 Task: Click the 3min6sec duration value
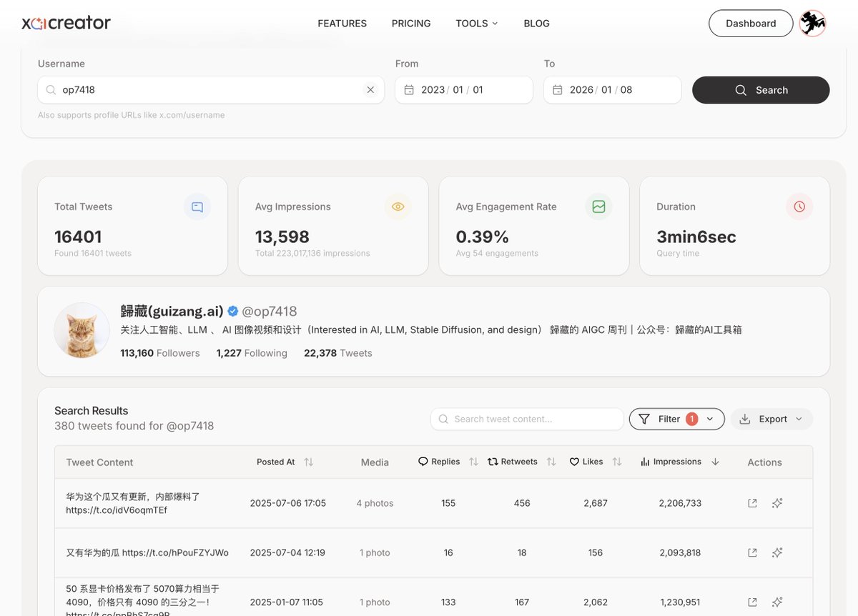pos(696,237)
